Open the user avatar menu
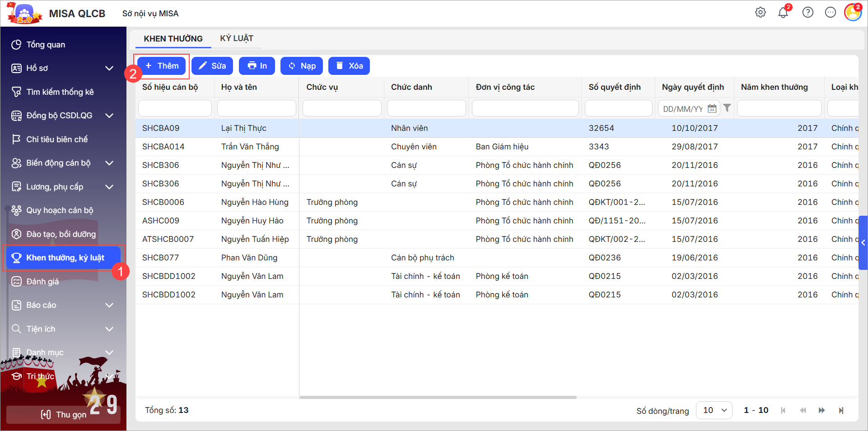 [x=853, y=13]
